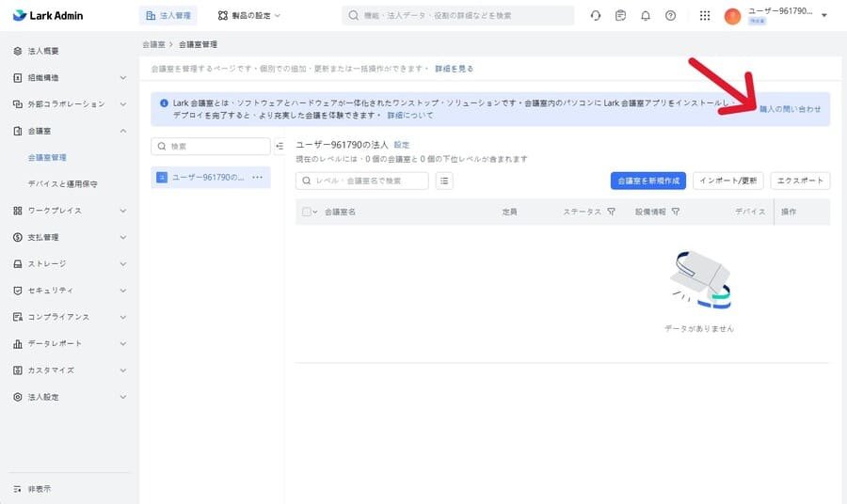847x504 pixels.
Task: Open the selection dropdown arrow beside header checkbox
Action: (315, 213)
